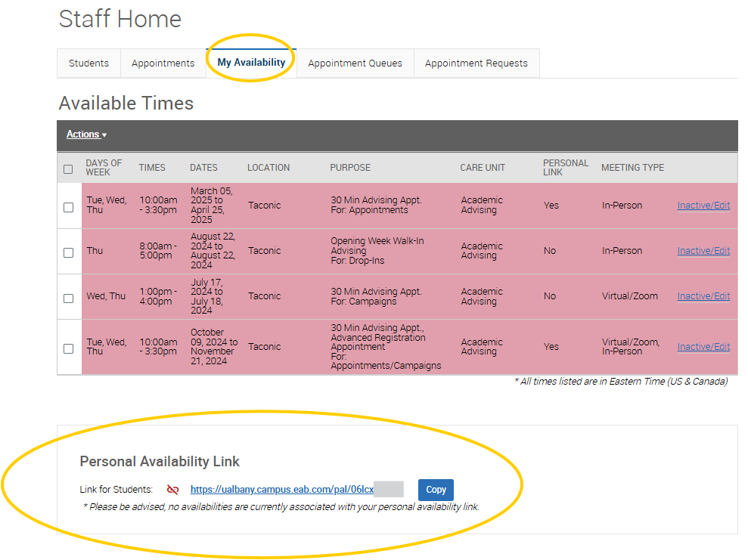
Task: Click the Purpose column header
Action: [350, 168]
